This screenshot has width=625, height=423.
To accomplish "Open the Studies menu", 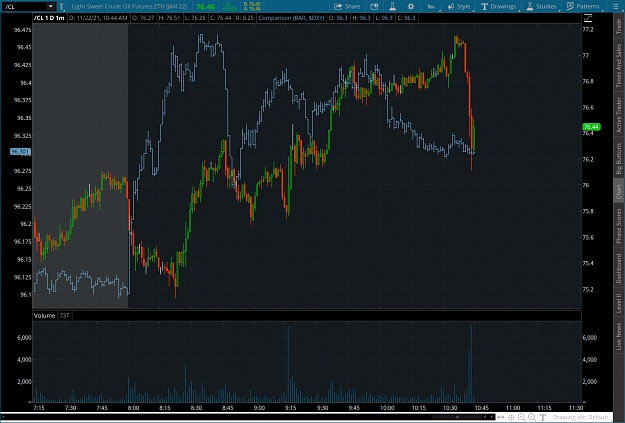I will pyautogui.click(x=542, y=6).
